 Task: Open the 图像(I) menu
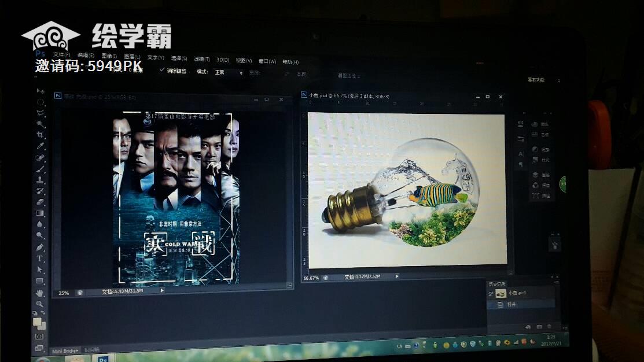(109, 56)
